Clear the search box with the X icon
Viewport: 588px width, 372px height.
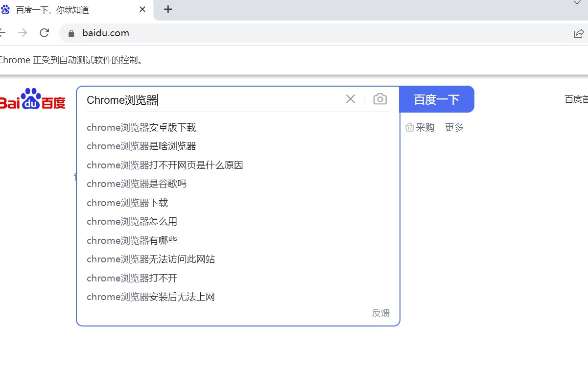point(351,99)
